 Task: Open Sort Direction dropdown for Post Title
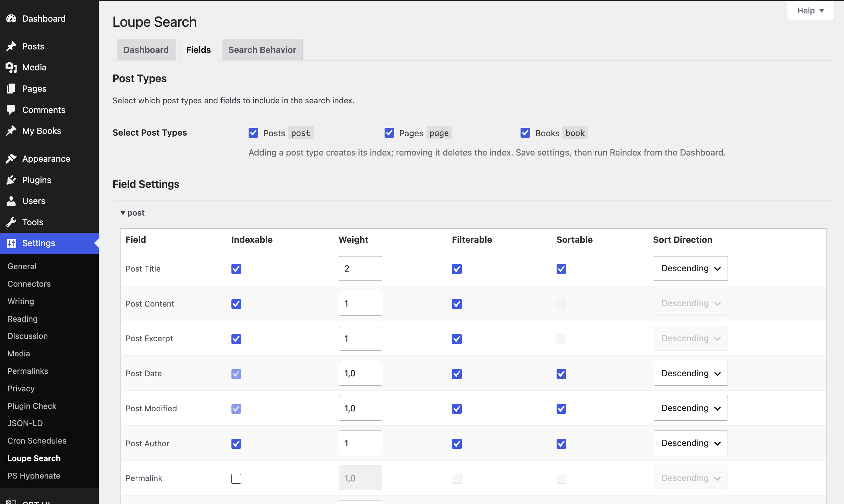pyautogui.click(x=691, y=268)
